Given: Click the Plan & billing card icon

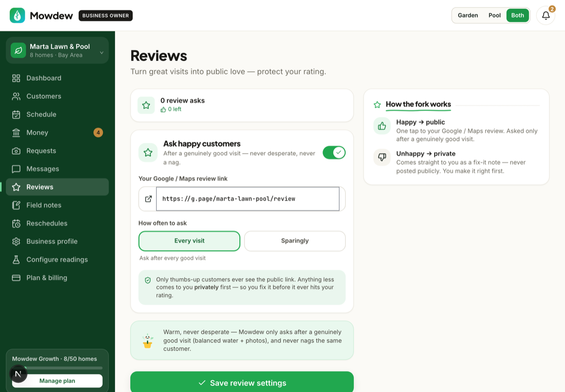Looking at the screenshot, I should pos(16,278).
